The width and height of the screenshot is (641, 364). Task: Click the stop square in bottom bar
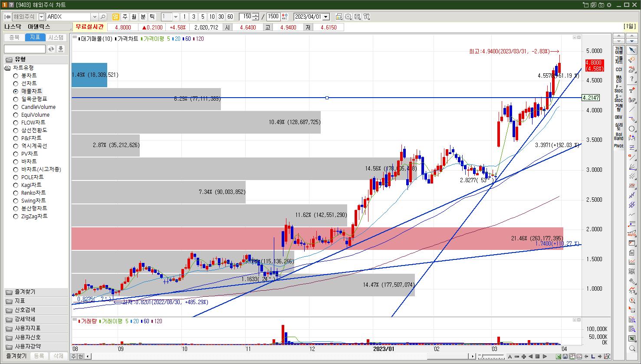click(537, 357)
